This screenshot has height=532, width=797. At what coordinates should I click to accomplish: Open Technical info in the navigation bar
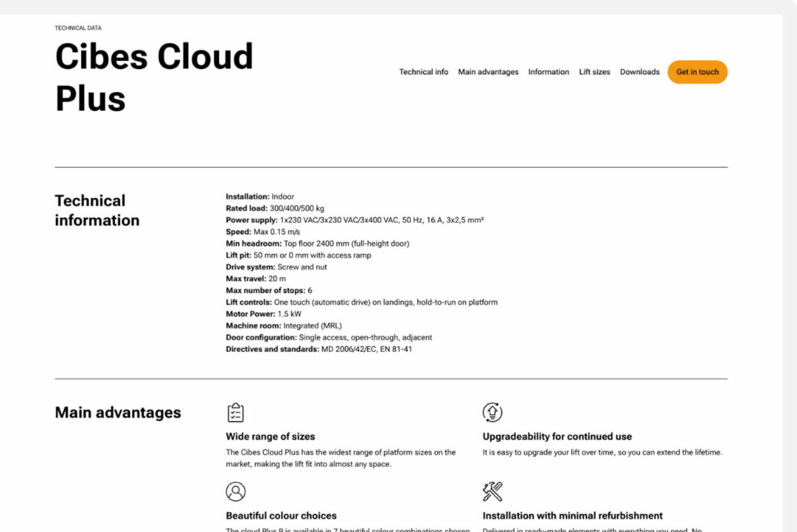tap(423, 72)
